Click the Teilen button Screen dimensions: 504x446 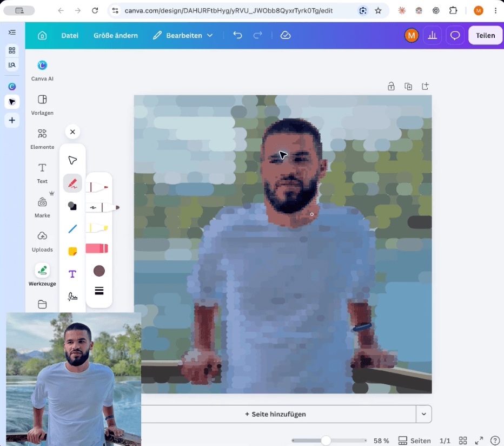click(x=486, y=35)
